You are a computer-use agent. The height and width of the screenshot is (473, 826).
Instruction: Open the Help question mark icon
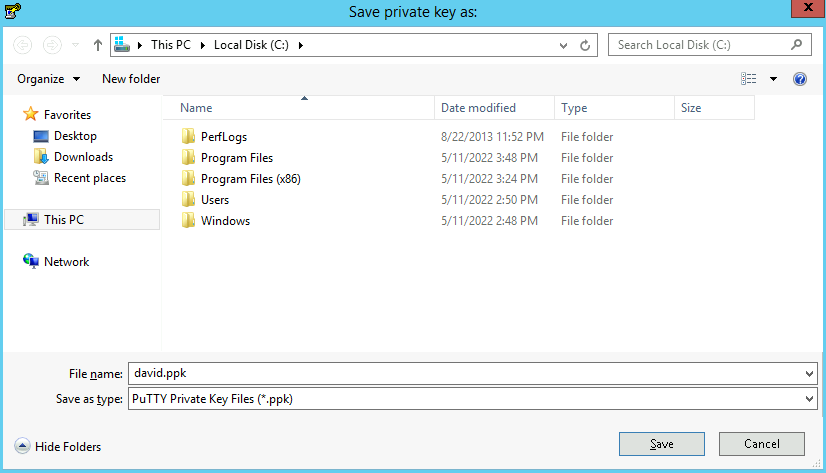pos(800,79)
